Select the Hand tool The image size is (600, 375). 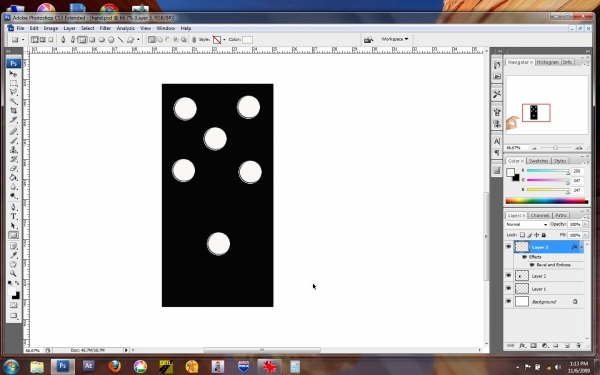pyautogui.click(x=13, y=265)
